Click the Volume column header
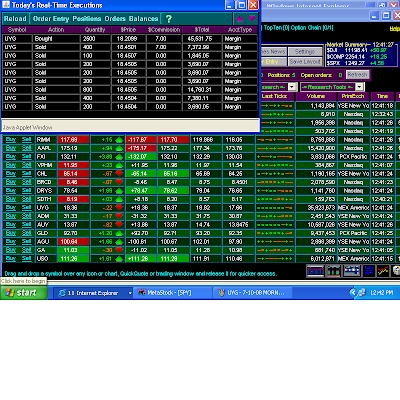 point(316,96)
